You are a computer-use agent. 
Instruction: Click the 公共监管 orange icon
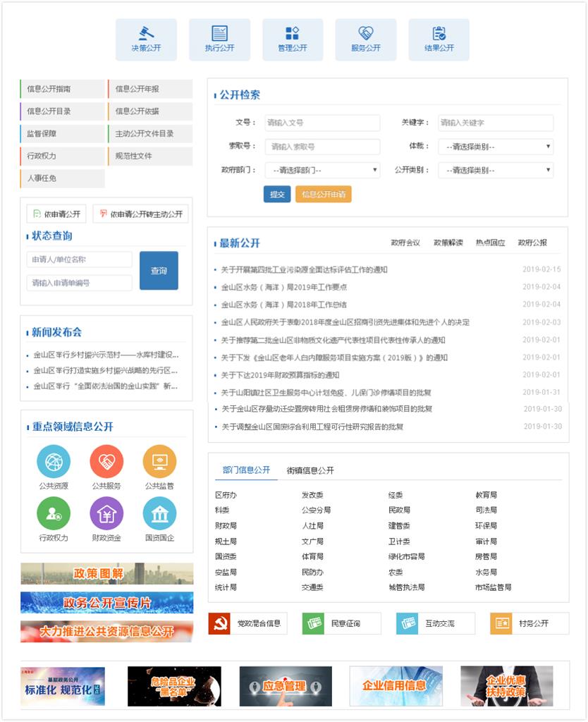[x=159, y=462]
